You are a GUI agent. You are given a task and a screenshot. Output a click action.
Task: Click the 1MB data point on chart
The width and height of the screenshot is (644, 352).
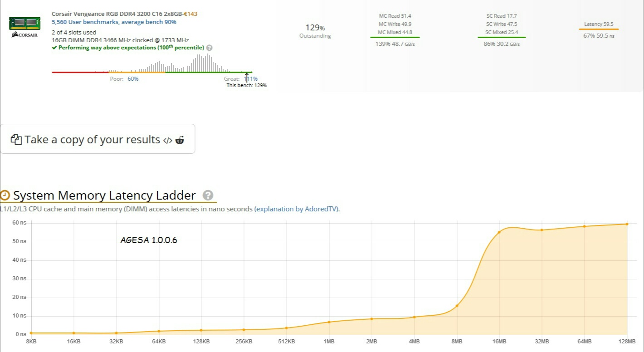coord(329,322)
